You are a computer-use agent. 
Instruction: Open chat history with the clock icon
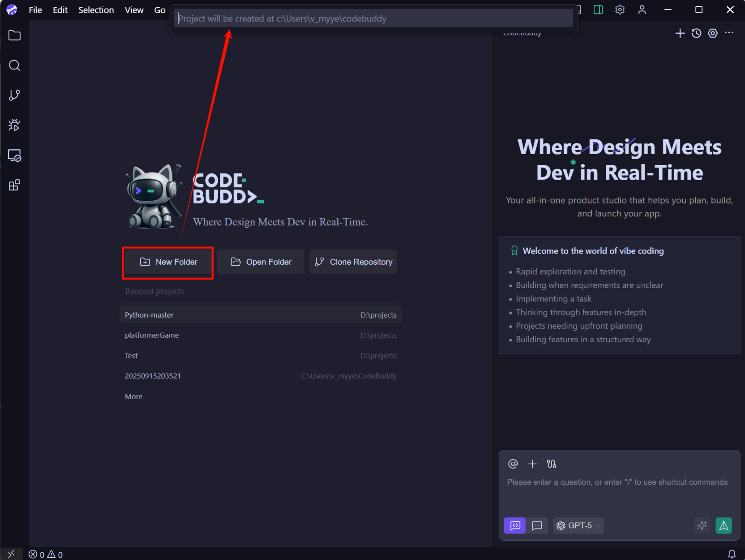(x=696, y=33)
